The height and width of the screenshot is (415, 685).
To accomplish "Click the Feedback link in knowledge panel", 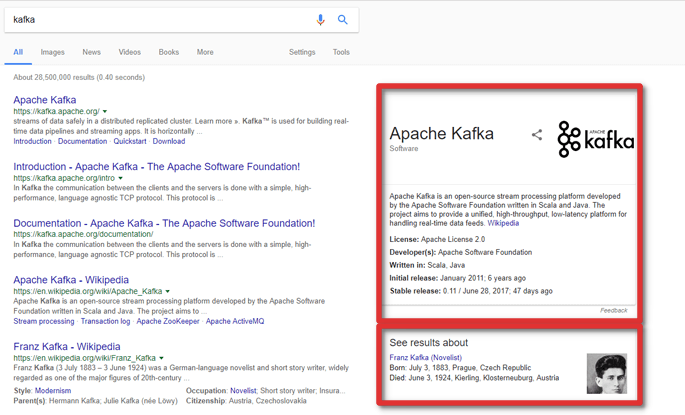I will coord(613,311).
